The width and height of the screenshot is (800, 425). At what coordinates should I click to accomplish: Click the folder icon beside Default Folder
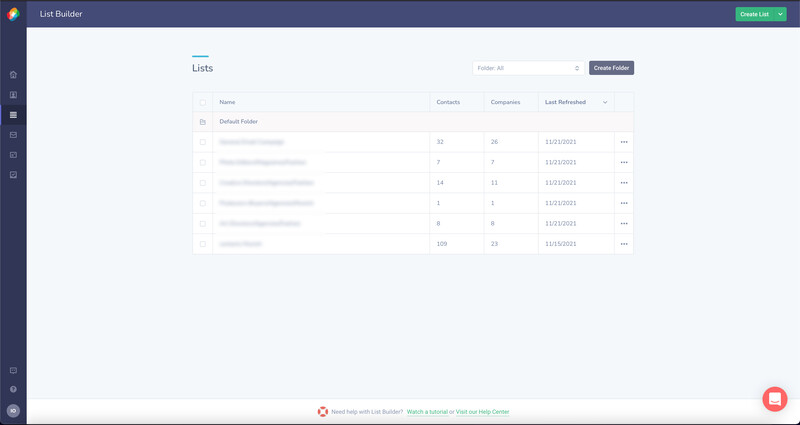click(x=203, y=122)
